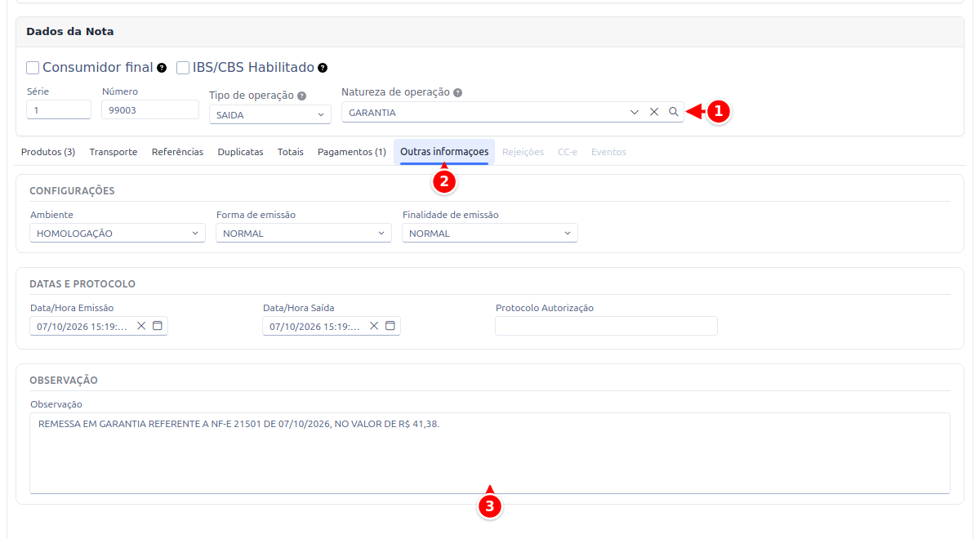This screenshot has width=980, height=539.
Task: Open the Finalidade de emissão dropdown
Action: (x=490, y=234)
